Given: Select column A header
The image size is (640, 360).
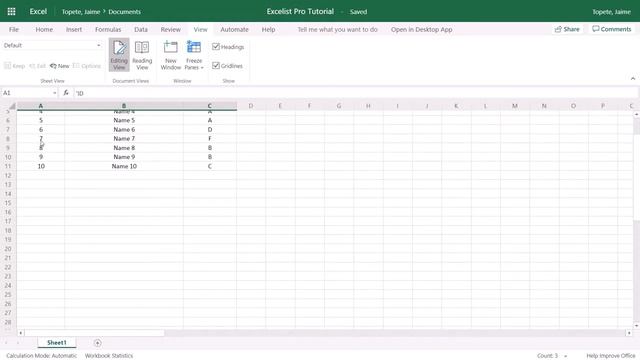Looking at the screenshot, I should (40, 106).
